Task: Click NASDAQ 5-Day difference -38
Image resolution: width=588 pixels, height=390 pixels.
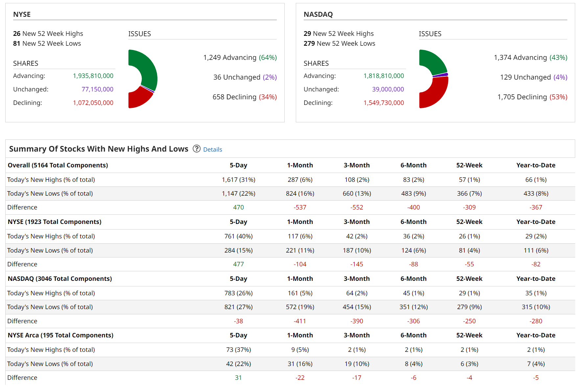Action: 239,321
